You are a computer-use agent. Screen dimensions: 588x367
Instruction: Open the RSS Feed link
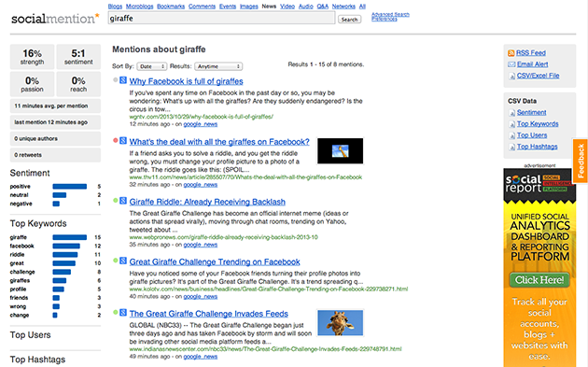(531, 53)
